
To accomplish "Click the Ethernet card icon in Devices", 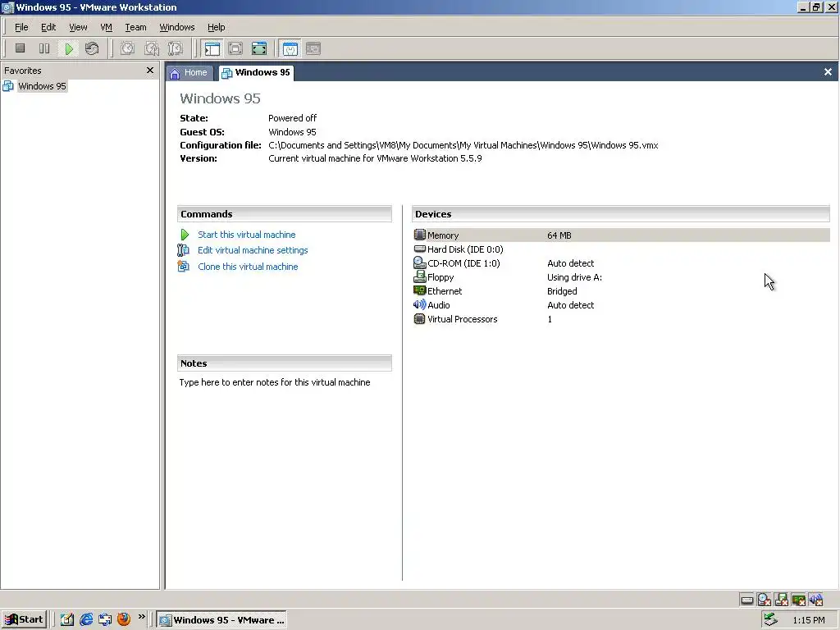I will (x=419, y=290).
